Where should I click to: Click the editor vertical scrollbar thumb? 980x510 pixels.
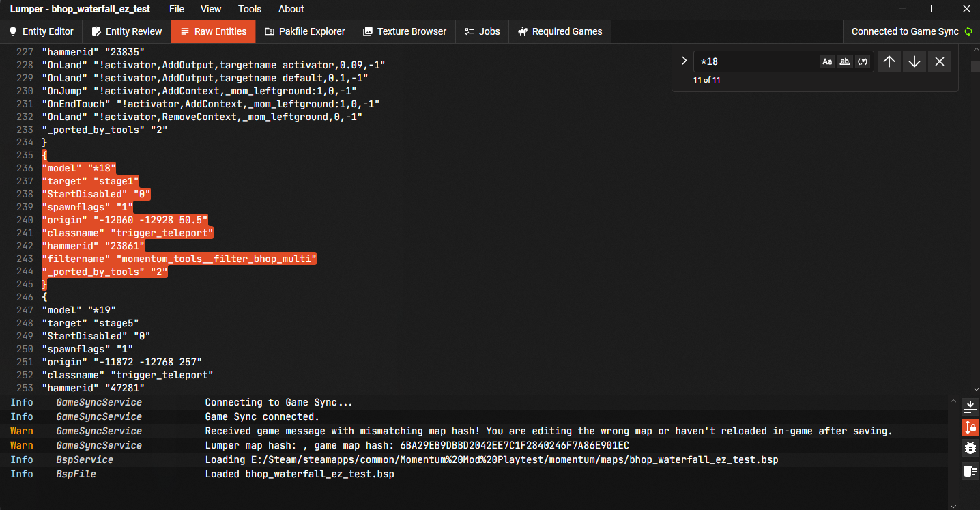(975, 66)
